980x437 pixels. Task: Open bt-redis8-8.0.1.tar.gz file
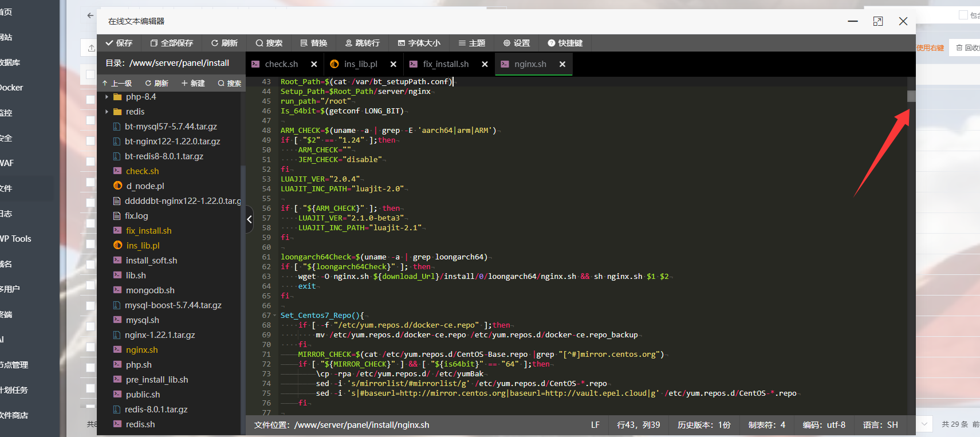point(164,156)
